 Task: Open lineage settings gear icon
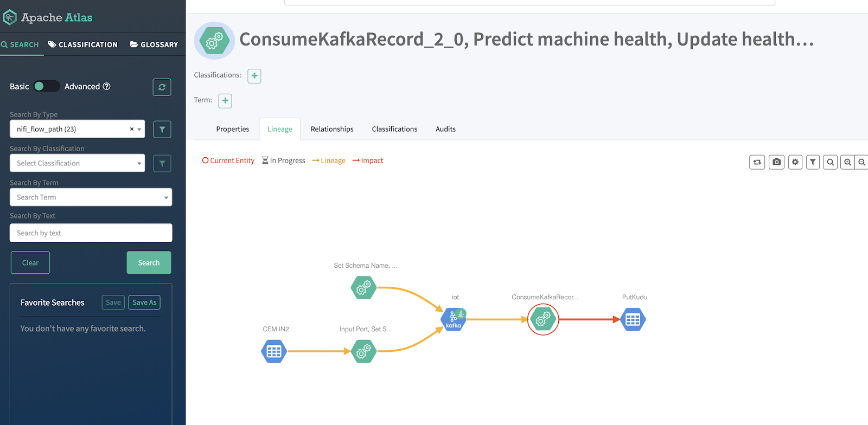tap(795, 162)
